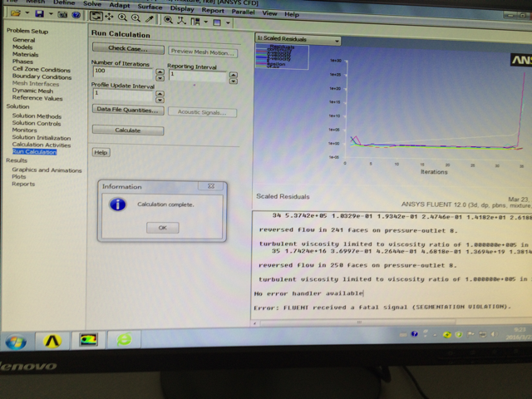Select Boundary Conditions in the tree
This screenshot has height=399, width=532.
pyautogui.click(x=42, y=76)
